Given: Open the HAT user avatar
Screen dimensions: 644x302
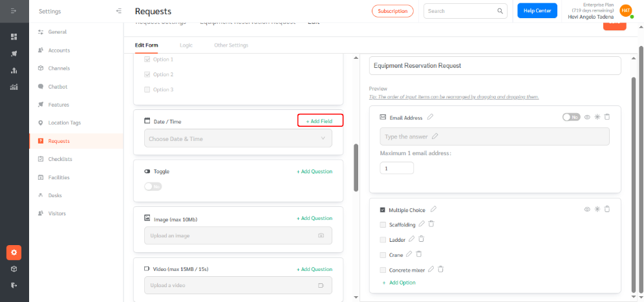Looking at the screenshot, I should [625, 11].
